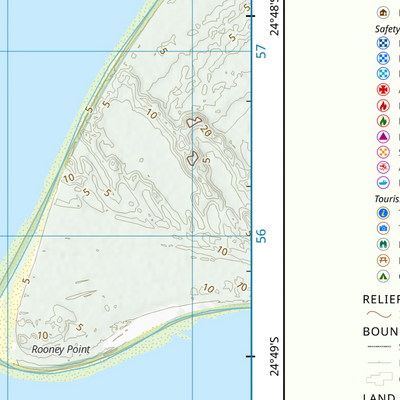Click the blue boat legend icon
The width and height of the screenshot is (400, 400).
(x=383, y=182)
